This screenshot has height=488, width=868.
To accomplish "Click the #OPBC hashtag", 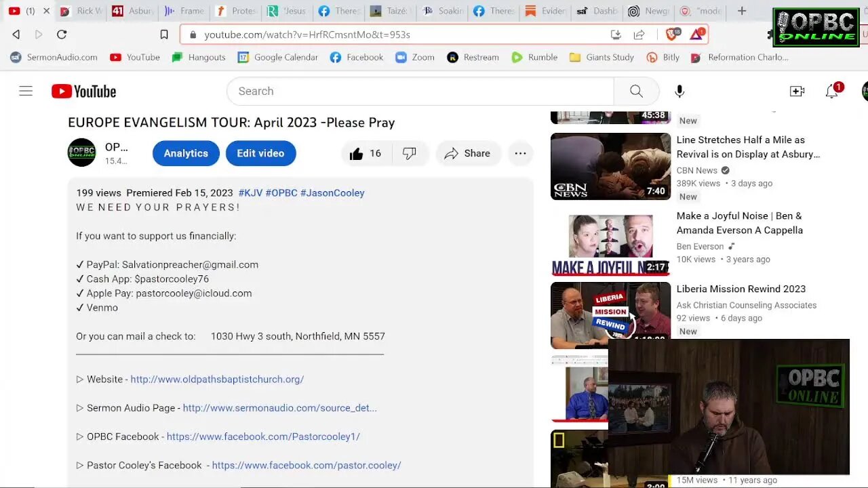I will click(281, 193).
